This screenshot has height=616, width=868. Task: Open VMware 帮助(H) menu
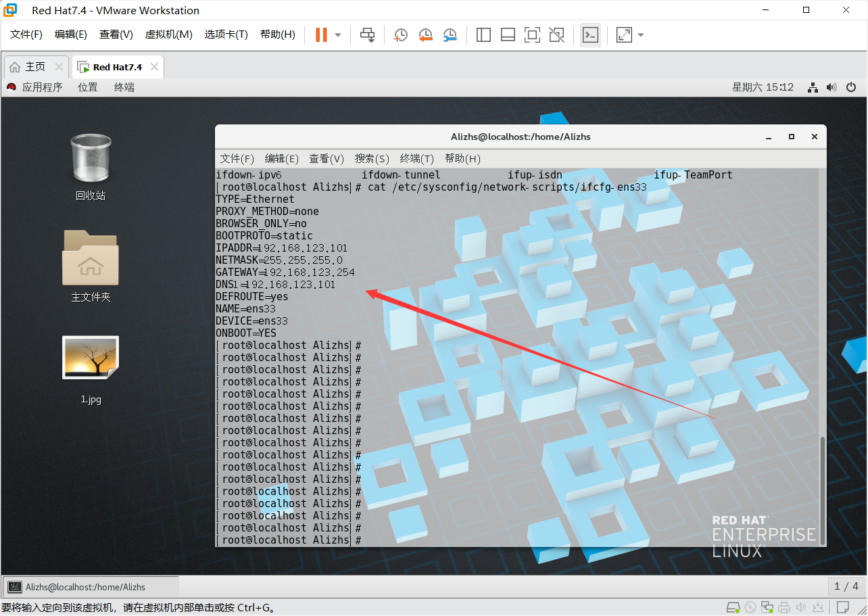pyautogui.click(x=278, y=34)
